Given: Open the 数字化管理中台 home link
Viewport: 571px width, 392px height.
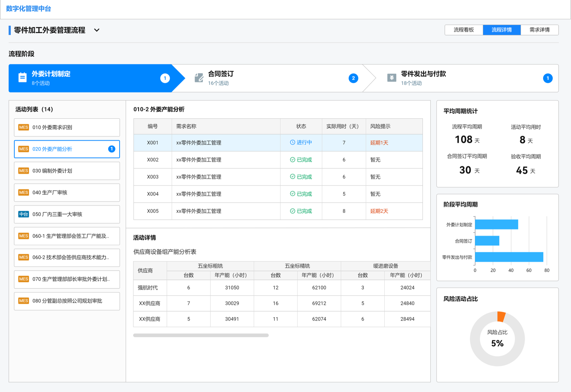Looking at the screenshot, I should coord(29,9).
